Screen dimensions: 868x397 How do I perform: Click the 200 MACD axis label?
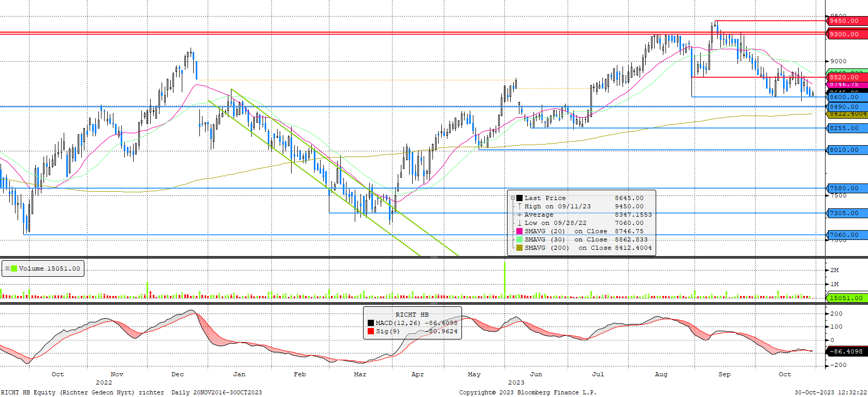pyautogui.click(x=836, y=314)
